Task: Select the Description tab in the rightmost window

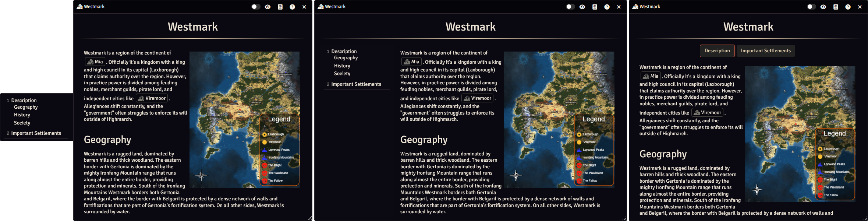Action: pos(717,51)
